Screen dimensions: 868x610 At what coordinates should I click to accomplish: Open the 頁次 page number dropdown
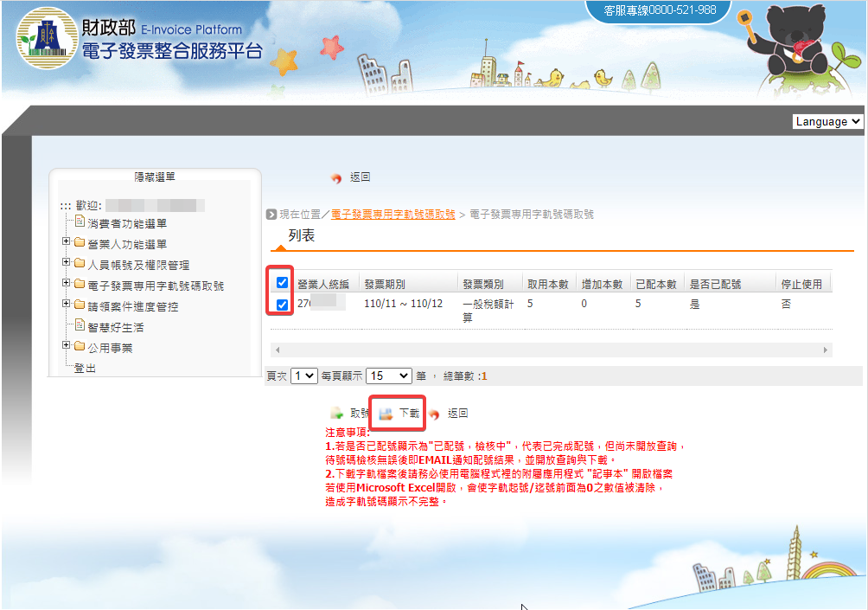[304, 376]
